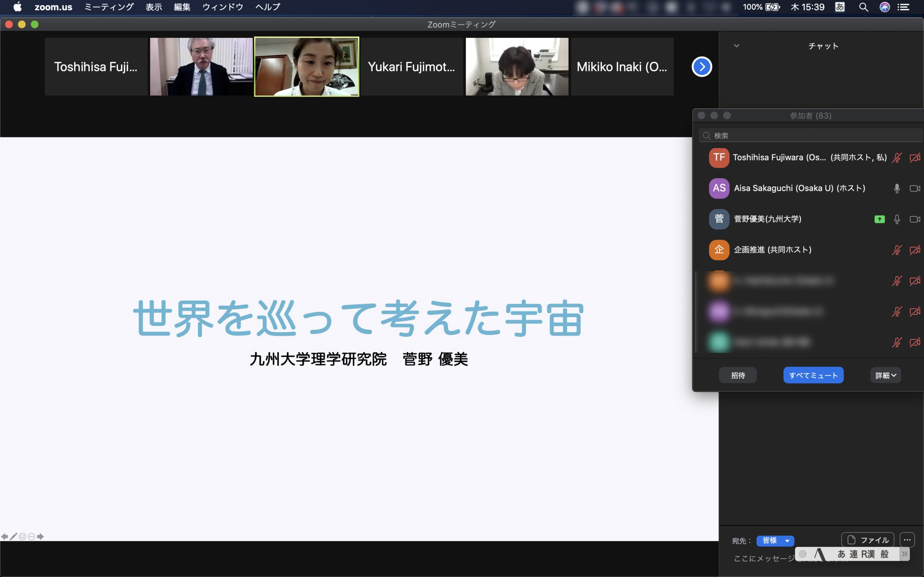The height and width of the screenshot is (577, 924).
Task: Select the Yukari Fujimoto video tile
Action: click(411, 67)
